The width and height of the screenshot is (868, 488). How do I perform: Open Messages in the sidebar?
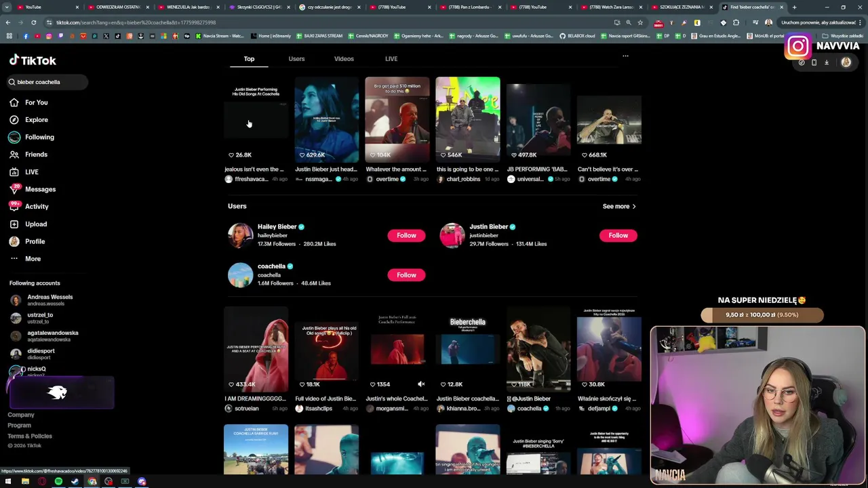click(33, 189)
